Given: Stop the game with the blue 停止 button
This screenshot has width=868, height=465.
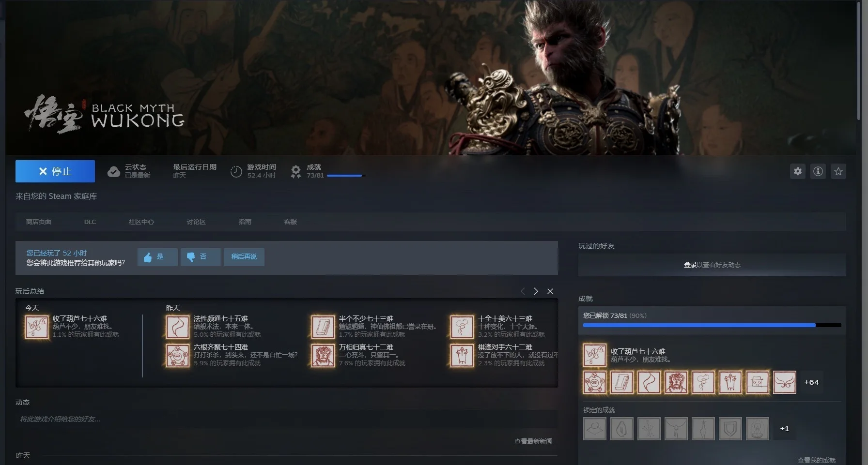Looking at the screenshot, I should click(x=55, y=171).
